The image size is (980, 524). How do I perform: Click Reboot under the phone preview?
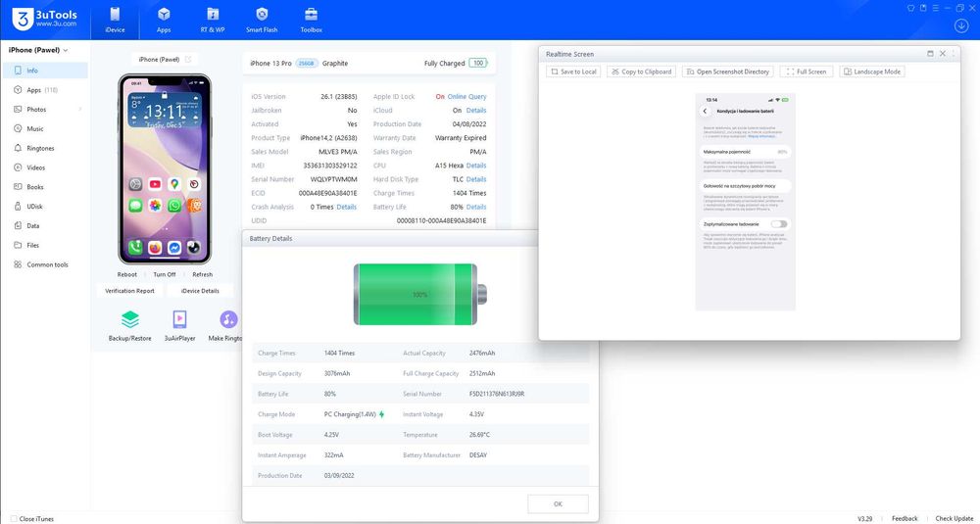[127, 274]
